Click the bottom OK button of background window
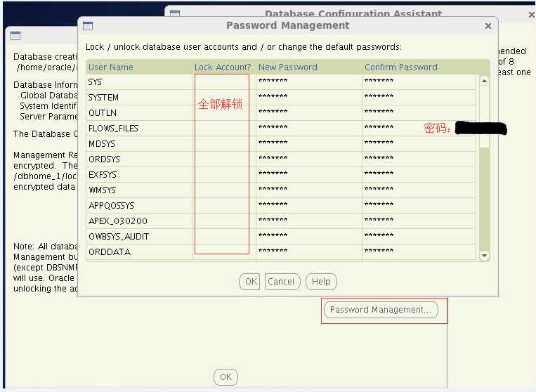Screen dimensions: 536x392 tap(225, 377)
